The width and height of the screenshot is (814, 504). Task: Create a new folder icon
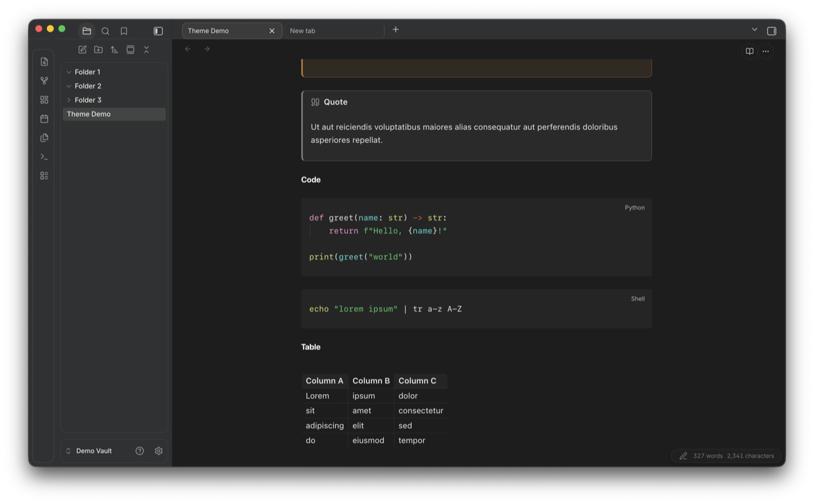(99, 50)
